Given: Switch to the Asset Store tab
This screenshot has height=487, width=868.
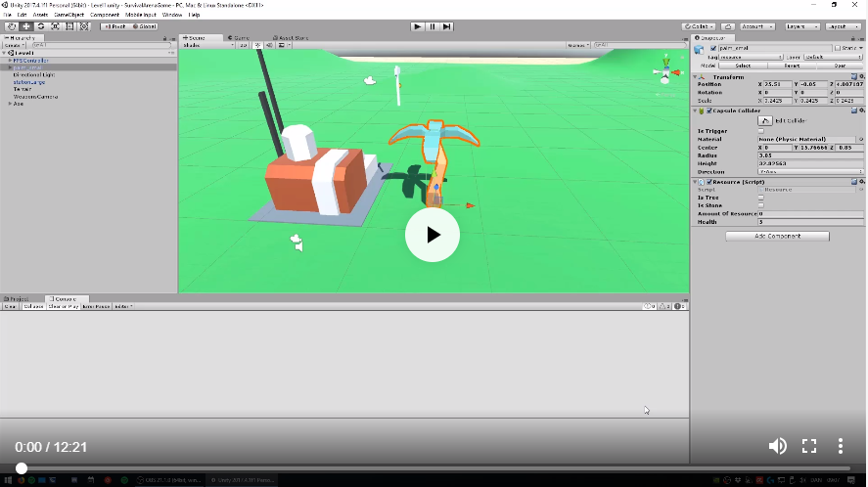Looking at the screenshot, I should [291, 37].
